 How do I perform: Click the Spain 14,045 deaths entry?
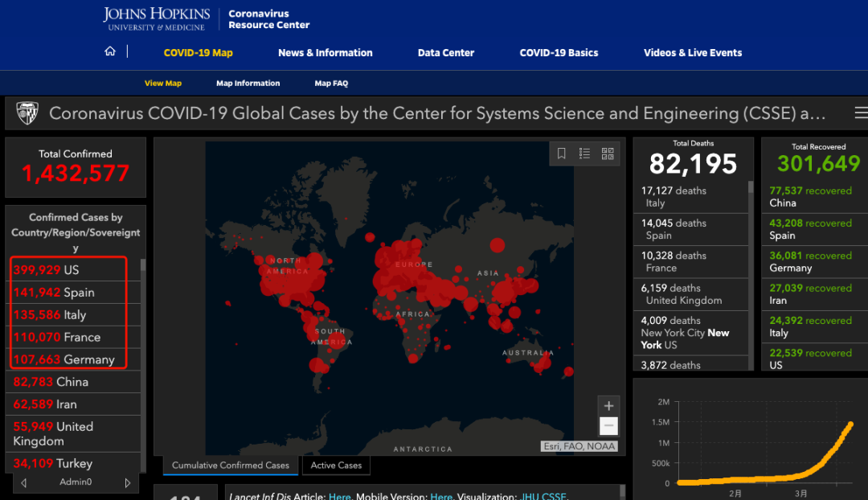coord(690,229)
